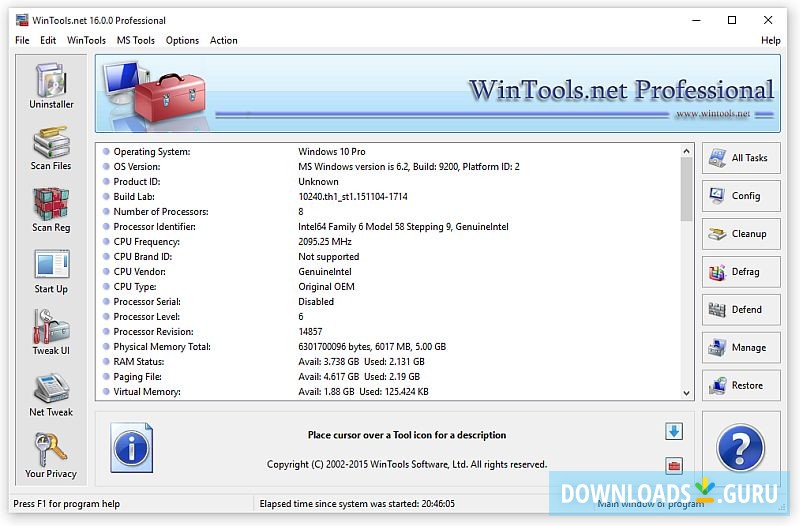
Task: Select the Processor Serial row label
Action: 147,302
